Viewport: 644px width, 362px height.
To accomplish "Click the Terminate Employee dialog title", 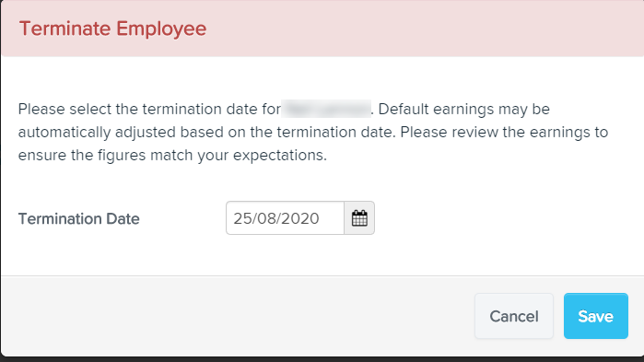I will [x=112, y=29].
